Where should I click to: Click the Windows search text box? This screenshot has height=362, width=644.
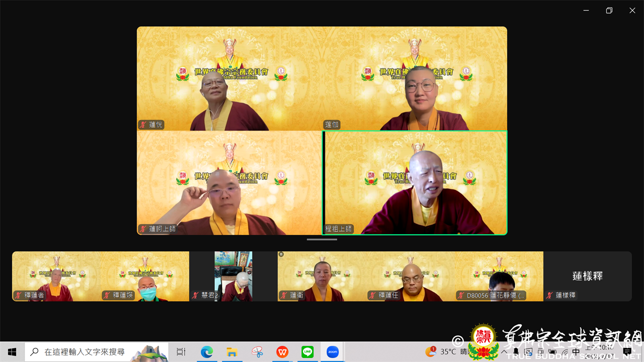pos(85,352)
